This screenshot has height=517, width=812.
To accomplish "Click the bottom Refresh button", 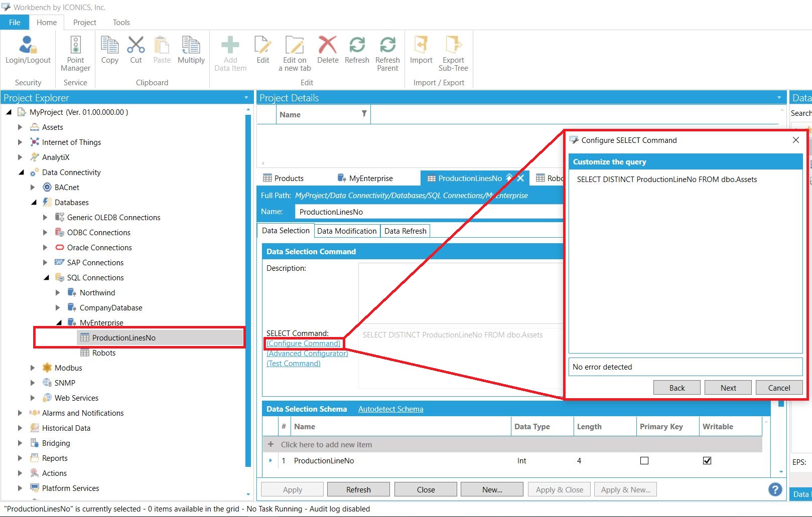I will (x=358, y=489).
